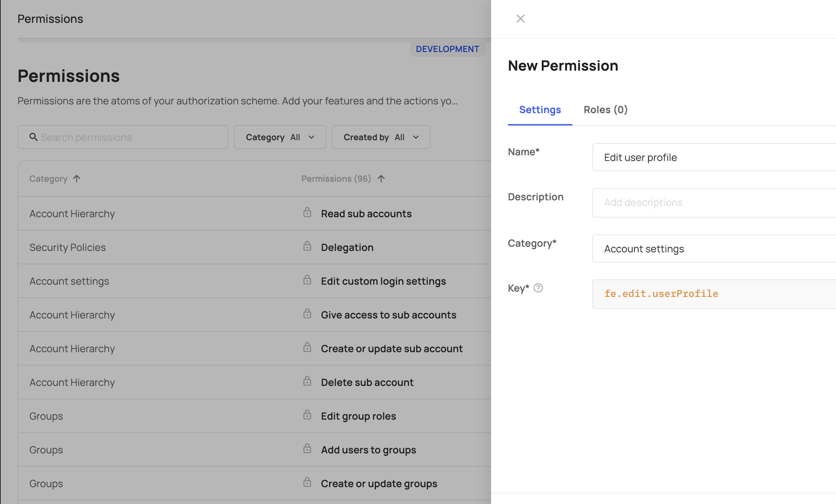836x504 pixels.
Task: Click the Add descriptions field
Action: (714, 202)
